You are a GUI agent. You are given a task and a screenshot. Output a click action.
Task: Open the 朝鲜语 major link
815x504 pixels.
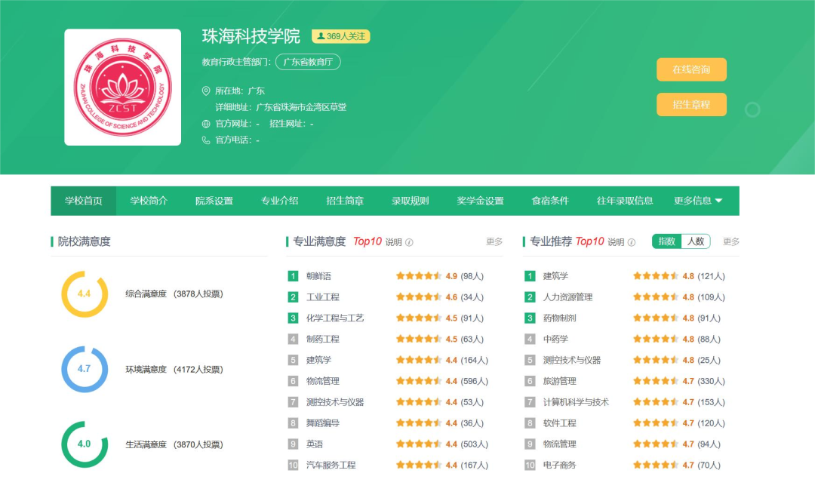320,276
